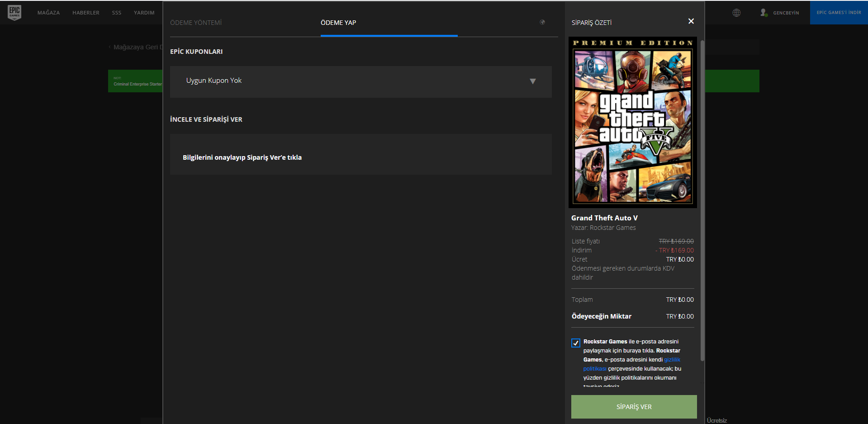Click the user avatar icon beside GENCBEYIN
Image resolution: width=868 pixels, height=424 pixels.
(x=764, y=13)
